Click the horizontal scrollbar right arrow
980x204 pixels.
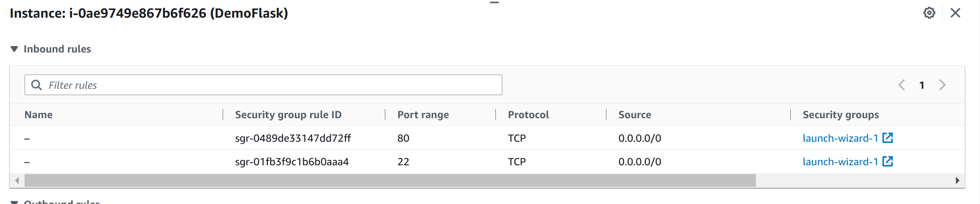[957, 180]
